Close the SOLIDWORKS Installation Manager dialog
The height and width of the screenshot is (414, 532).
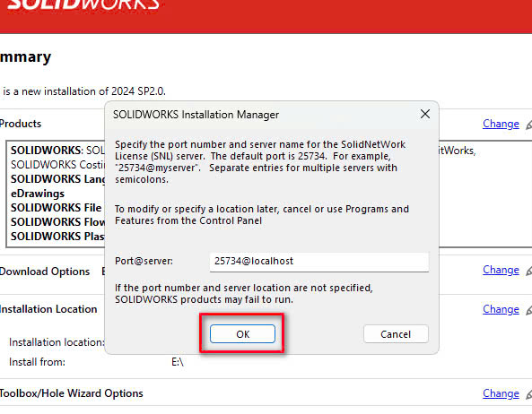click(x=425, y=114)
